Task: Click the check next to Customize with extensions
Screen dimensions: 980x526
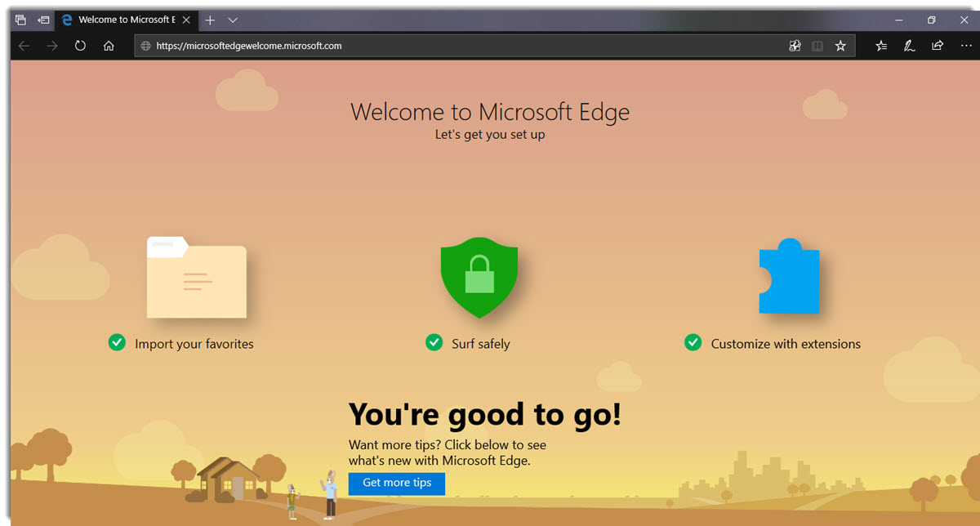Action: (x=693, y=342)
